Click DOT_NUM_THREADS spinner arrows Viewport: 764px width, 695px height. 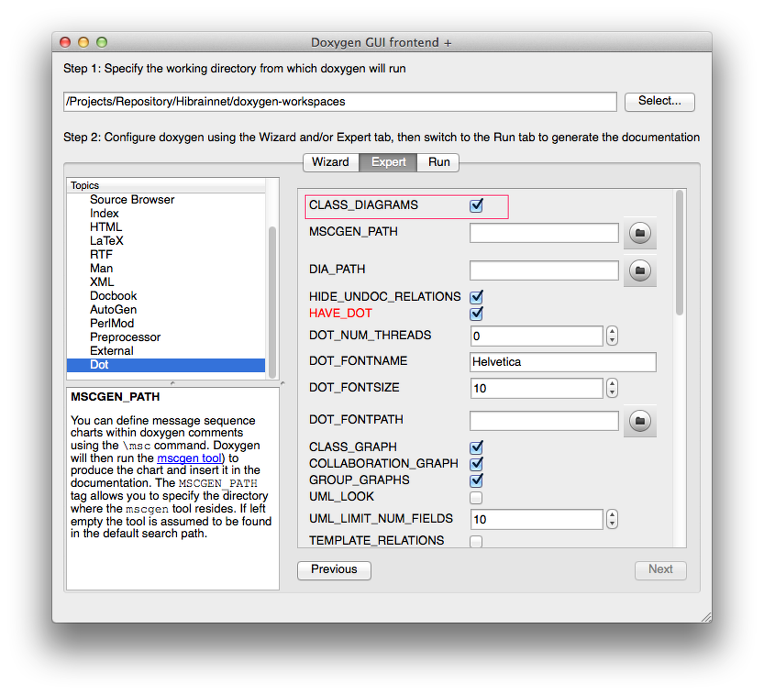coord(612,336)
